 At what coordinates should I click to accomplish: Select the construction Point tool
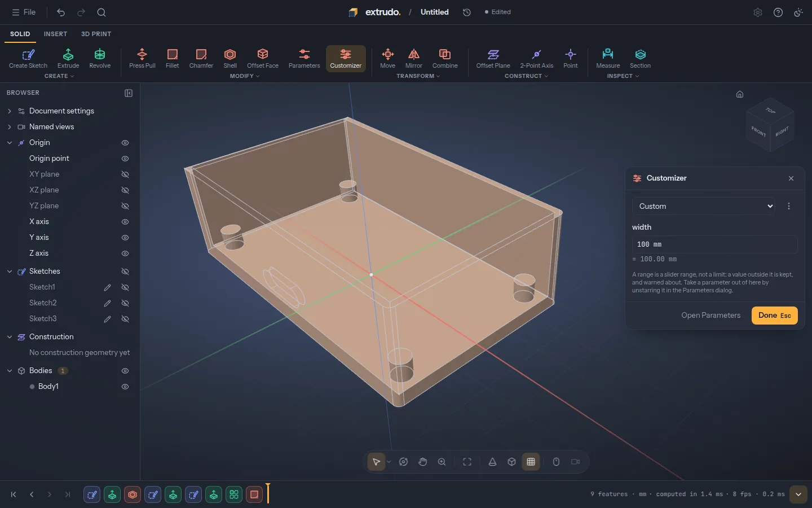[571, 59]
